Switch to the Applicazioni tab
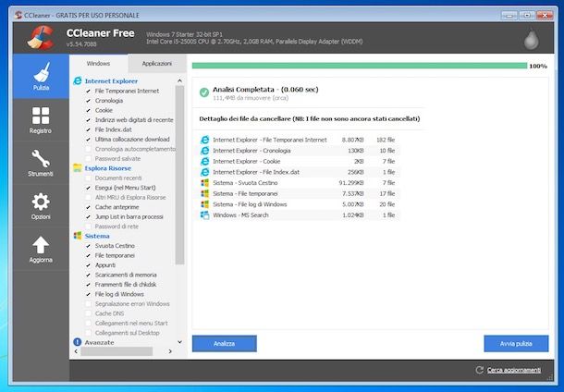Image resolution: width=564 pixels, height=392 pixels. (157, 63)
